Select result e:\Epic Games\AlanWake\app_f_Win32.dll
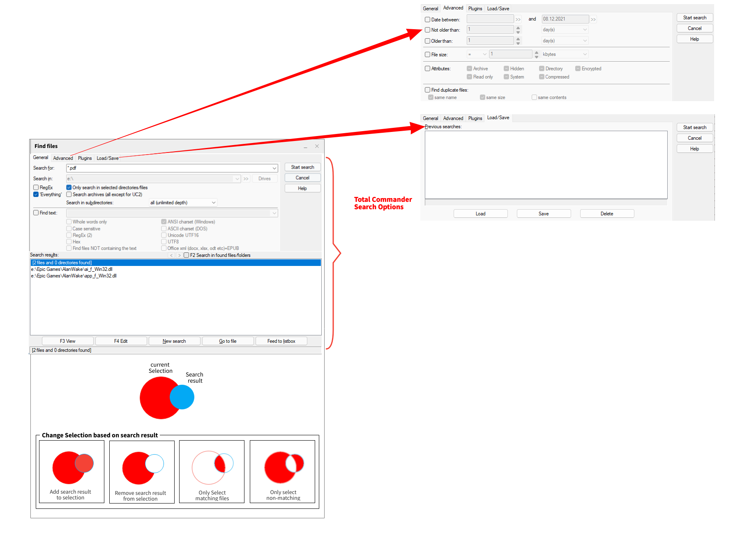 tap(74, 276)
